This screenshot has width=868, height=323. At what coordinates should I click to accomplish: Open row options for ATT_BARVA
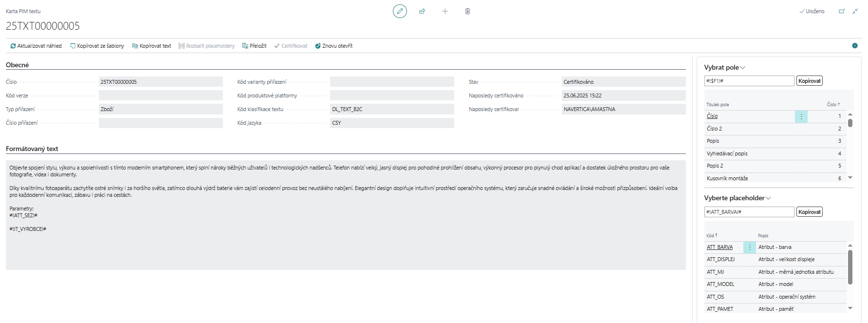tap(750, 247)
